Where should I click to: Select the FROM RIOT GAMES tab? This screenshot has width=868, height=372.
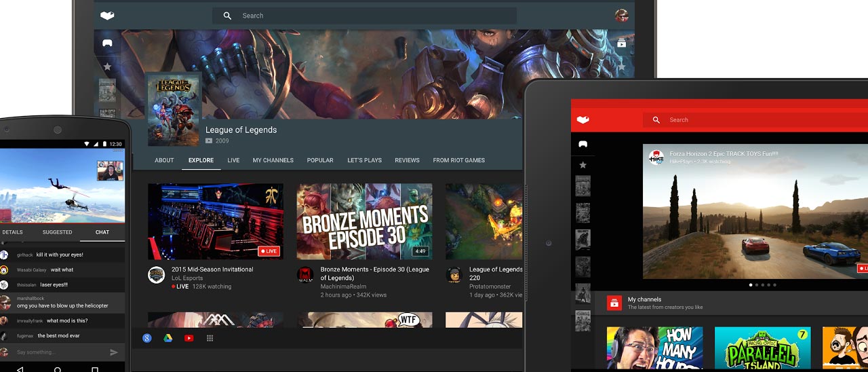click(459, 160)
